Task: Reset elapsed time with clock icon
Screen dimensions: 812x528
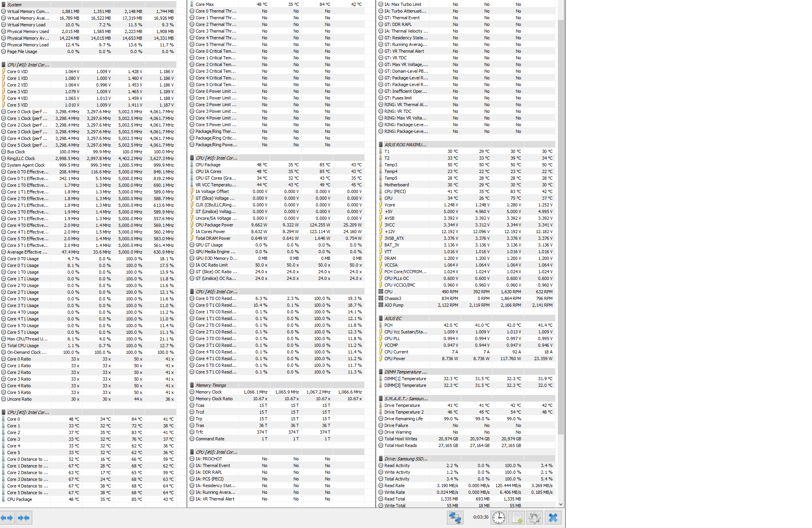Action: 499,518
